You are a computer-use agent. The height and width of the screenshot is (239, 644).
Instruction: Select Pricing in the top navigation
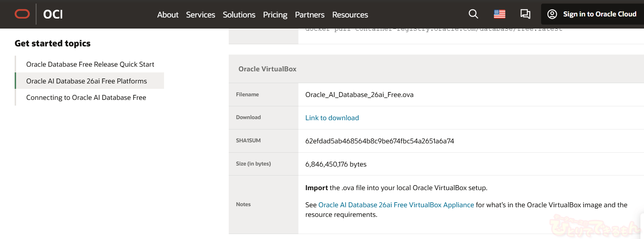tap(275, 15)
